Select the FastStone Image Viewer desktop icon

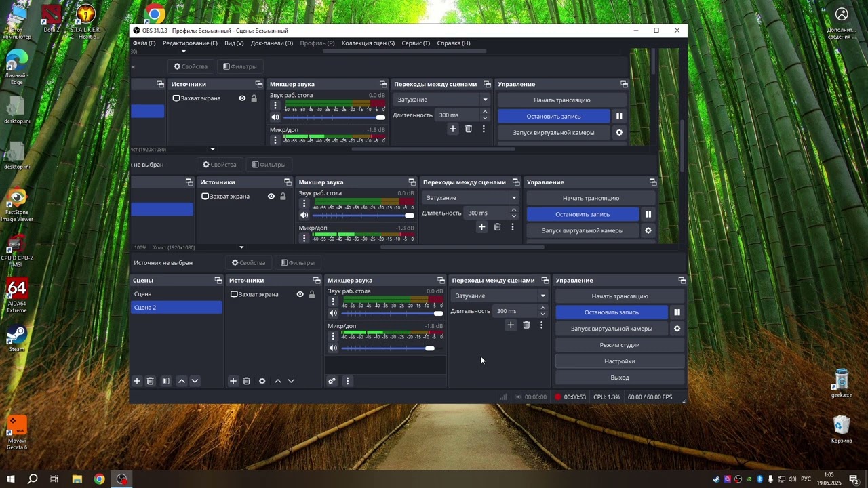17,205
